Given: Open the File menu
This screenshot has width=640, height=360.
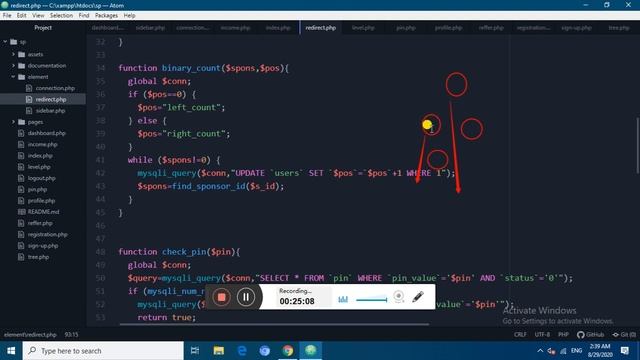Looking at the screenshot, I should pyautogui.click(x=7, y=16).
